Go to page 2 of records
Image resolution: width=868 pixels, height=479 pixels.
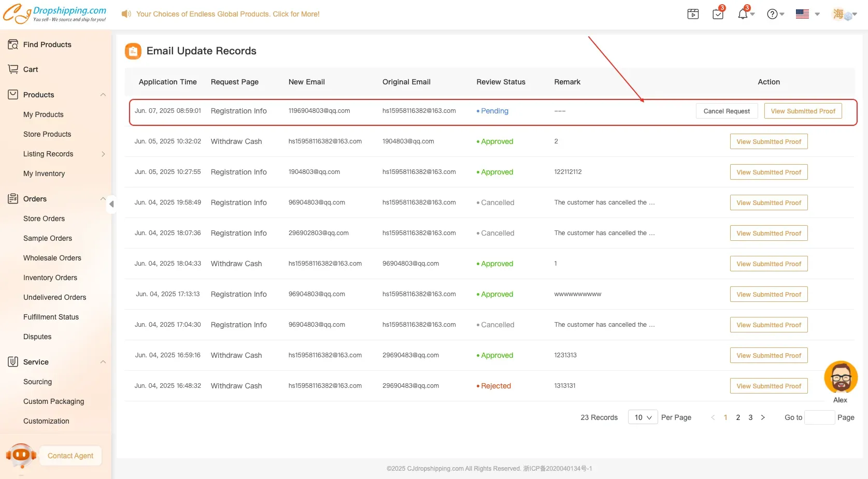click(x=738, y=417)
